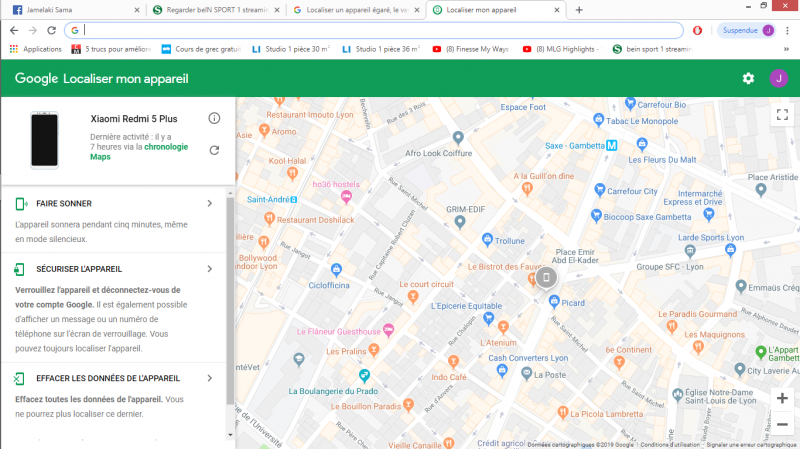Image resolution: width=800 pixels, height=449 pixels.
Task: Click the Faire sonner phone icon
Action: tap(21, 204)
